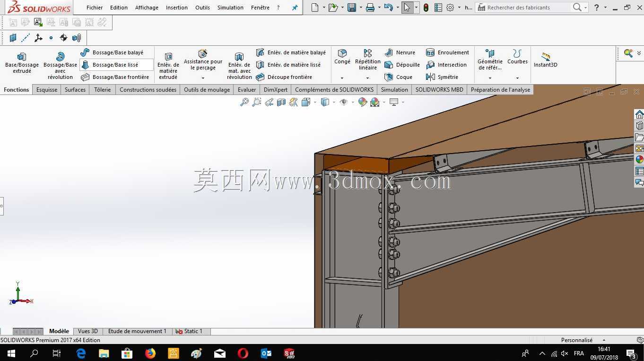Open the view orientation dropdown

click(315, 102)
